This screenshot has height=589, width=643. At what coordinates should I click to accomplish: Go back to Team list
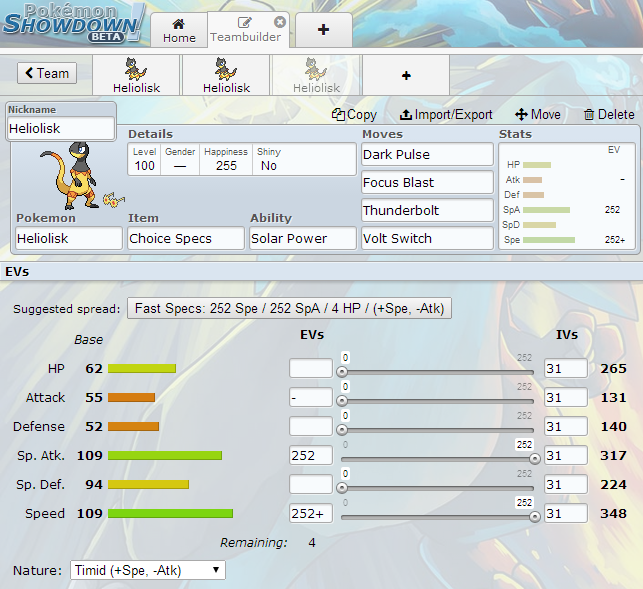pyautogui.click(x=47, y=73)
